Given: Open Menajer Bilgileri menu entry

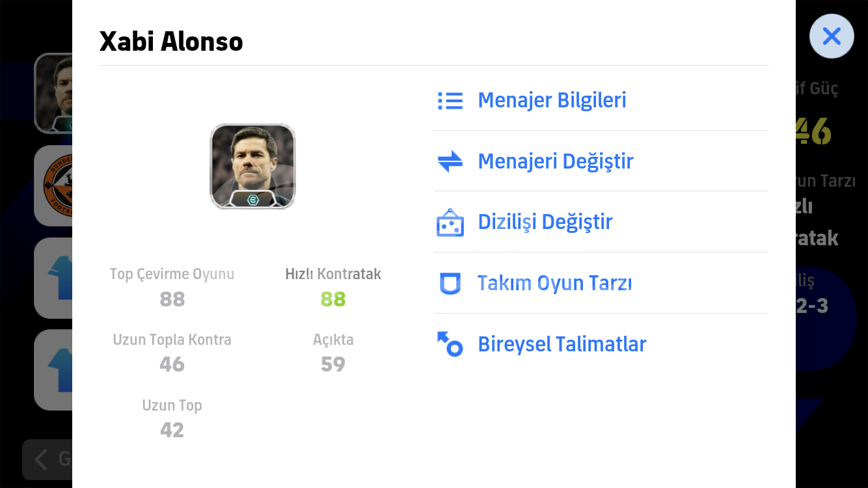Looking at the screenshot, I should click(601, 100).
